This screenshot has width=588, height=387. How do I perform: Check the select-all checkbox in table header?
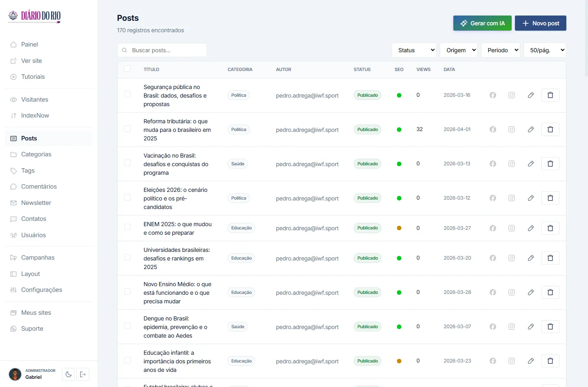tap(127, 69)
